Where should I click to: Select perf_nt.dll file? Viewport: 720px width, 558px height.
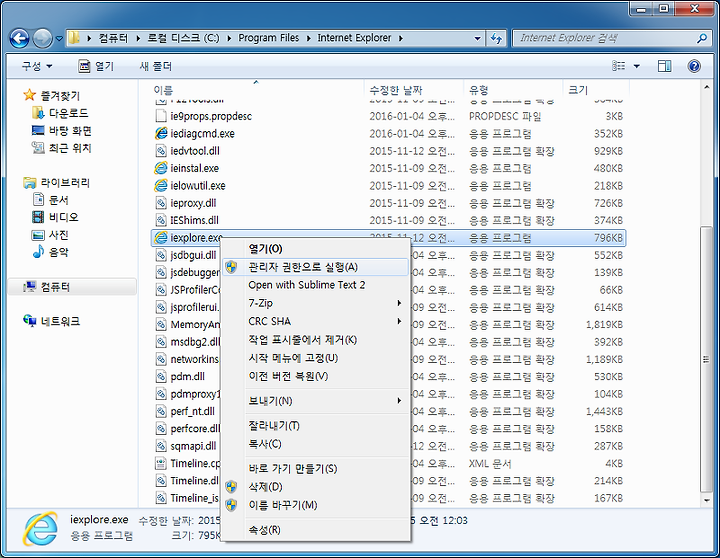[x=192, y=411]
